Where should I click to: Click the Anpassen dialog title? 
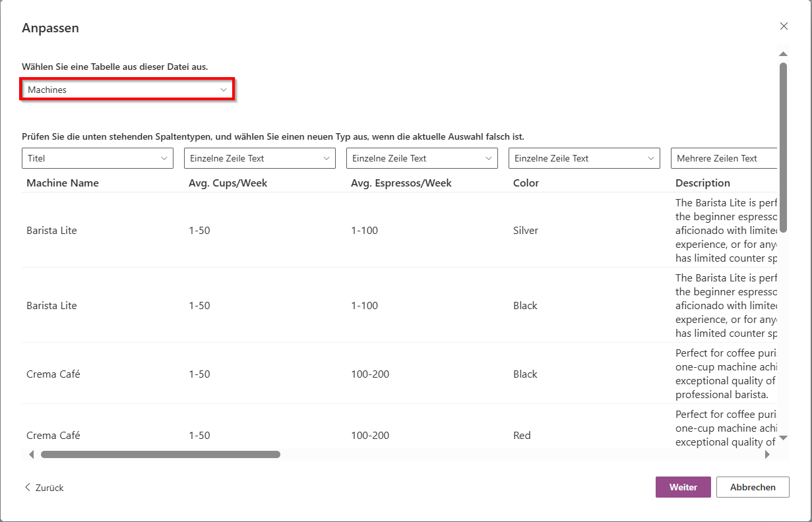pos(50,28)
